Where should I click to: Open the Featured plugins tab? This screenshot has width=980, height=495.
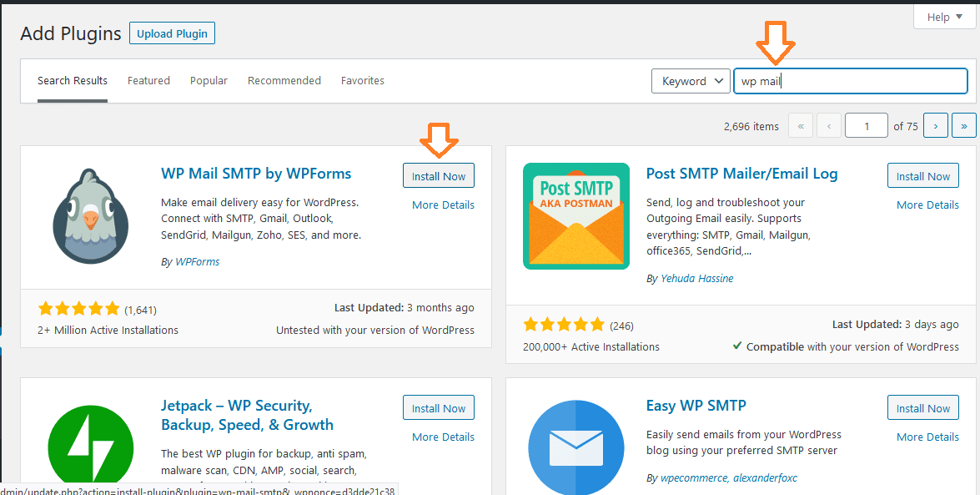coord(148,81)
